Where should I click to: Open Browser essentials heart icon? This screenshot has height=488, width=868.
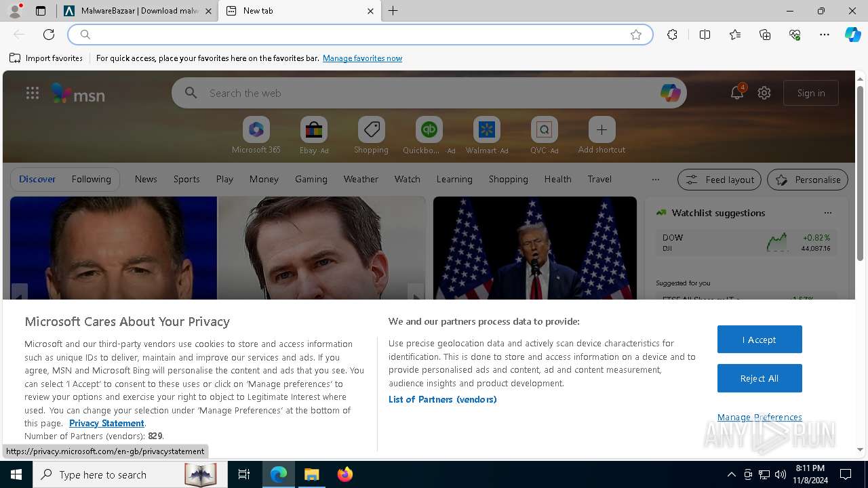point(795,35)
